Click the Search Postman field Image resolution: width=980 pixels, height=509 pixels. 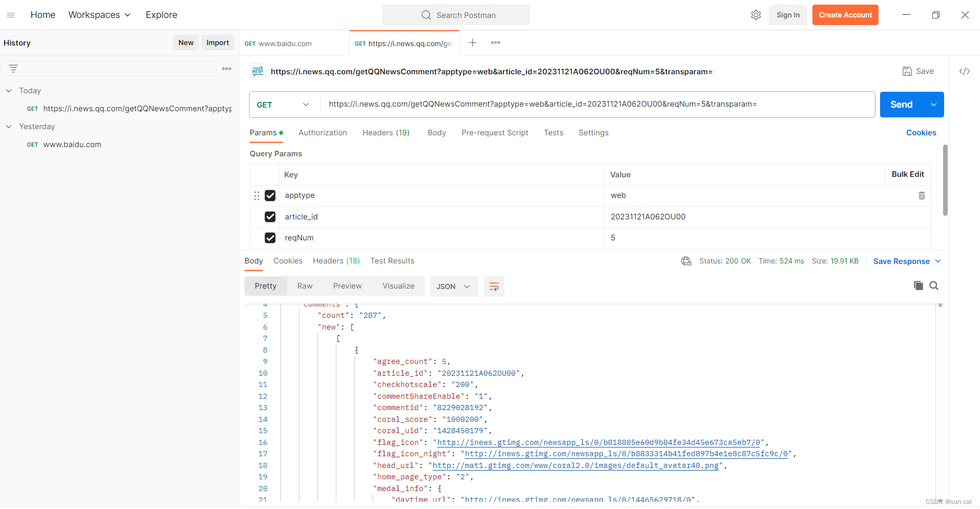click(x=456, y=15)
